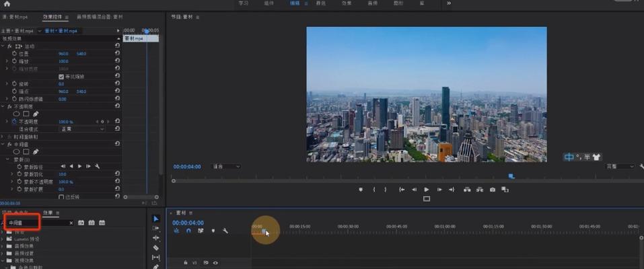Click Extract button in Program monitor
Image resolution: width=644 pixels, height=269 pixels.
coord(480,190)
